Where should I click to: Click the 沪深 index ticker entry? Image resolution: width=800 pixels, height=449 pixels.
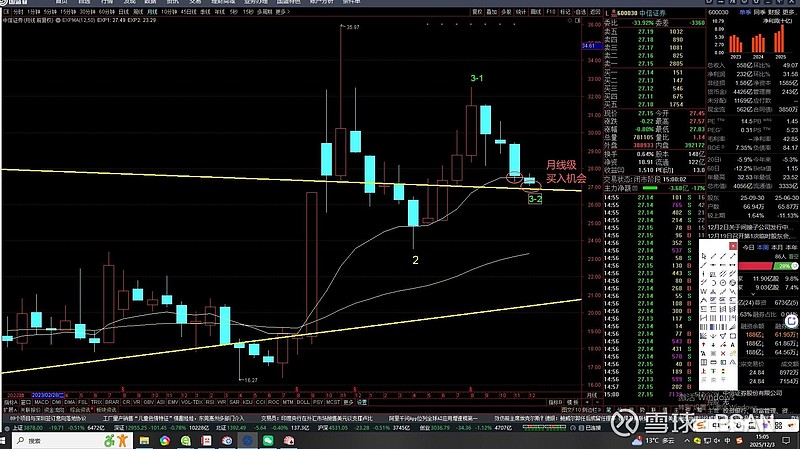[x=363, y=428]
